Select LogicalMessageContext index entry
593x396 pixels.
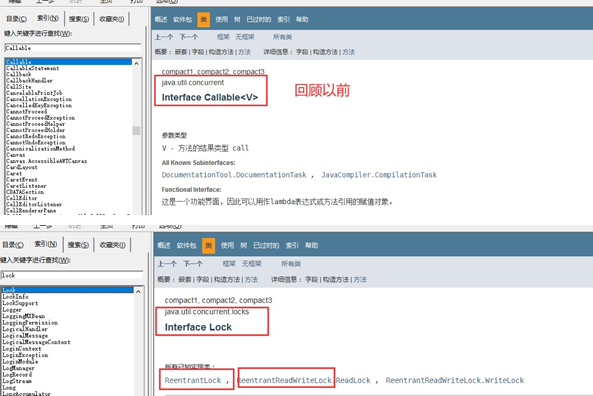[36, 342]
